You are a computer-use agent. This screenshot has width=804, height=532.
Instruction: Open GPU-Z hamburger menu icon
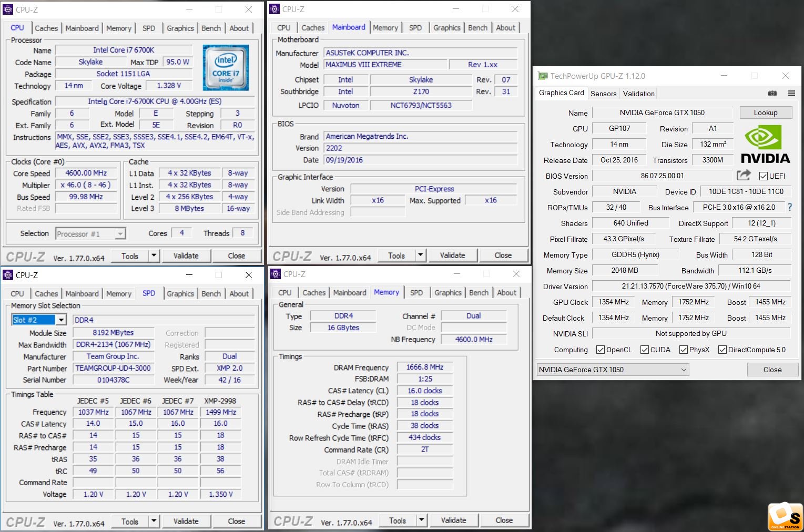click(x=791, y=93)
